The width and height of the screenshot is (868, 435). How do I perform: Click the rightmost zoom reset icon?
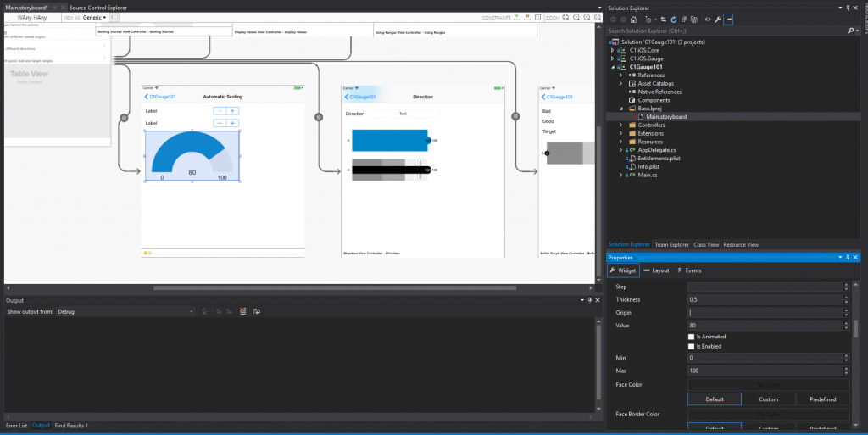click(x=598, y=17)
